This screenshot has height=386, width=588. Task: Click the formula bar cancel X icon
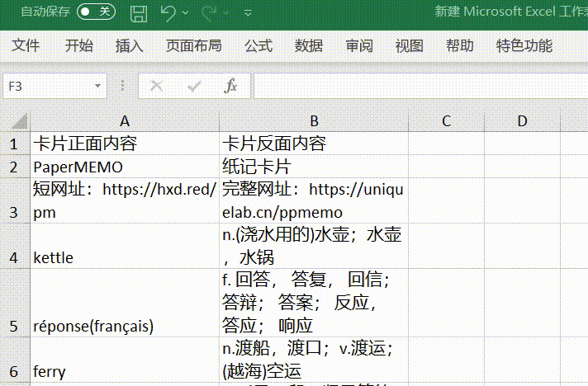156,86
